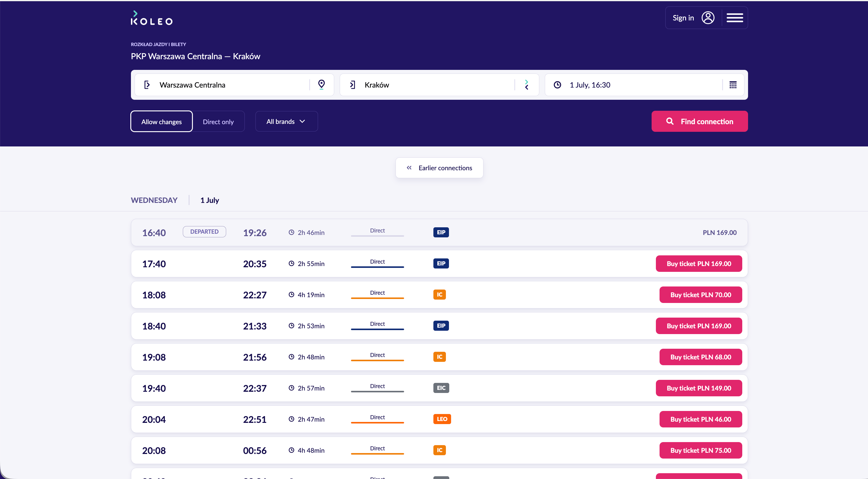The width and height of the screenshot is (868, 479).
Task: Click the EIP badge on the 18:40 train
Action: 441,326
